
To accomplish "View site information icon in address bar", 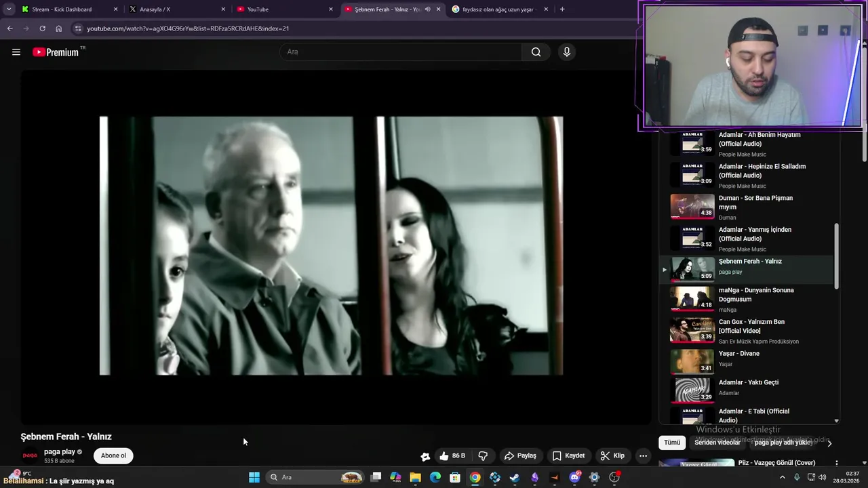I will [77, 28].
